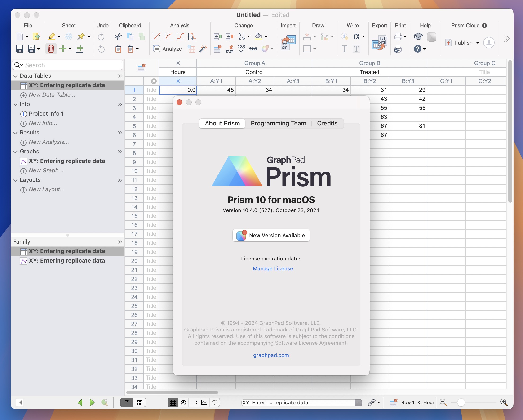Click the table format icon in grid corner
Screen dimensions: 523x420
click(x=142, y=68)
